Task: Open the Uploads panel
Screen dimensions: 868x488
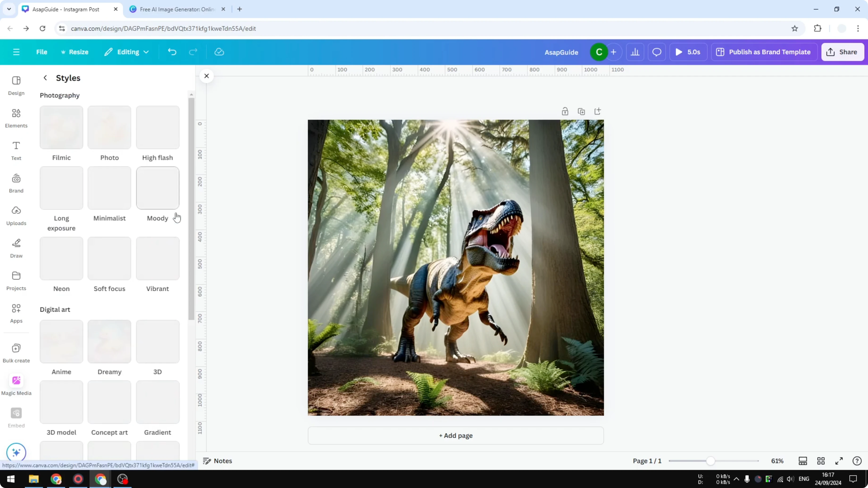Action: click(16, 216)
